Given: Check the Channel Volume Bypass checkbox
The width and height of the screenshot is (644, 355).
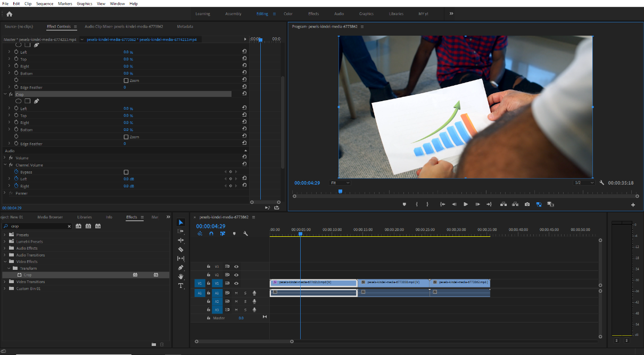Looking at the screenshot, I should (x=126, y=172).
